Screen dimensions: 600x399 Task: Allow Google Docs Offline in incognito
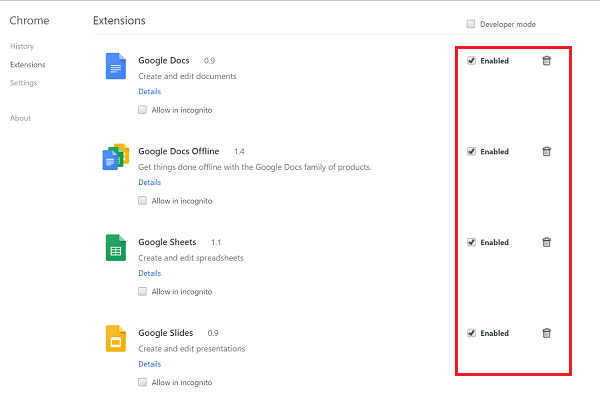142,200
